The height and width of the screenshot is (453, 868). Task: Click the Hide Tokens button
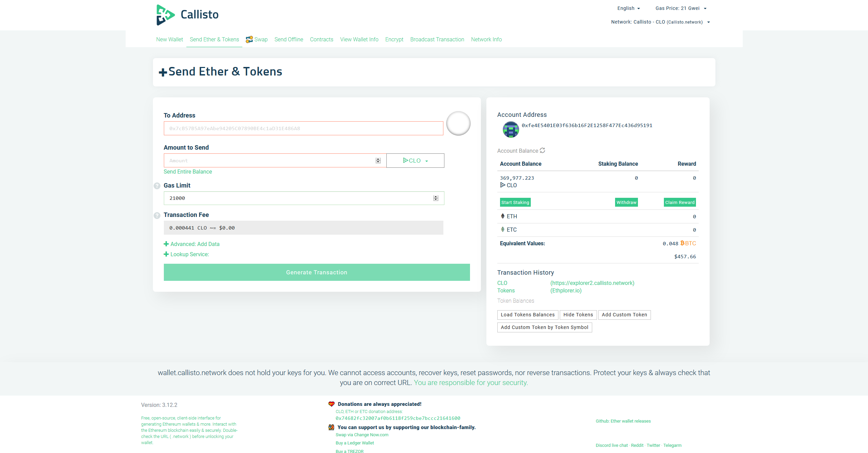[578, 315]
